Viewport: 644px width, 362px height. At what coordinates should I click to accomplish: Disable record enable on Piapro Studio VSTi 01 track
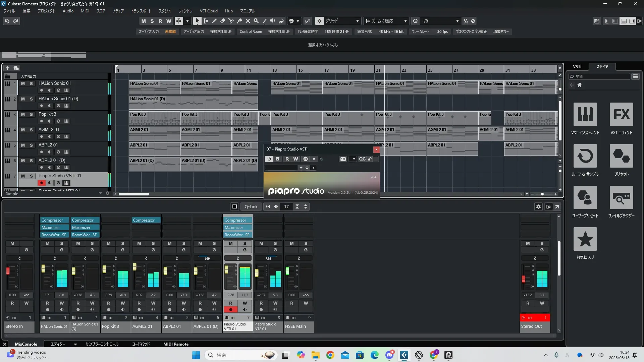41,183
